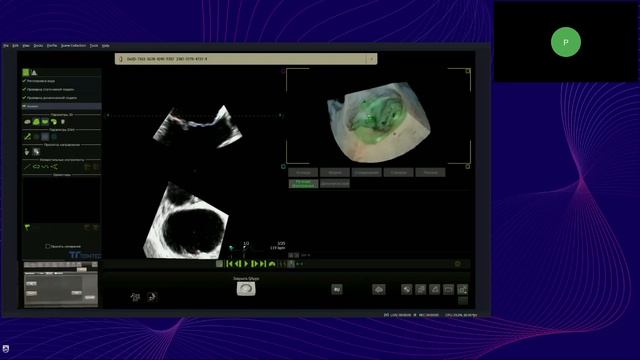
Task: Click the last view orientation button under 3D view
Action: [430, 173]
